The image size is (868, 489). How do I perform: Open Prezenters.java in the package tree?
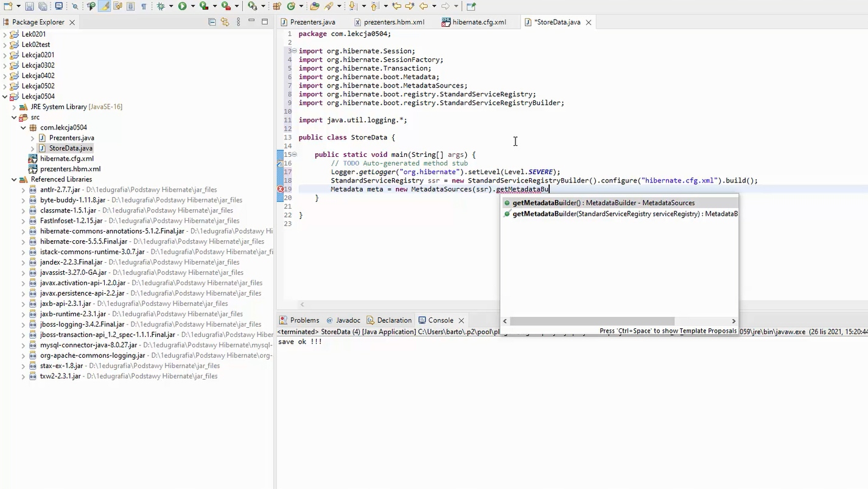71,138
